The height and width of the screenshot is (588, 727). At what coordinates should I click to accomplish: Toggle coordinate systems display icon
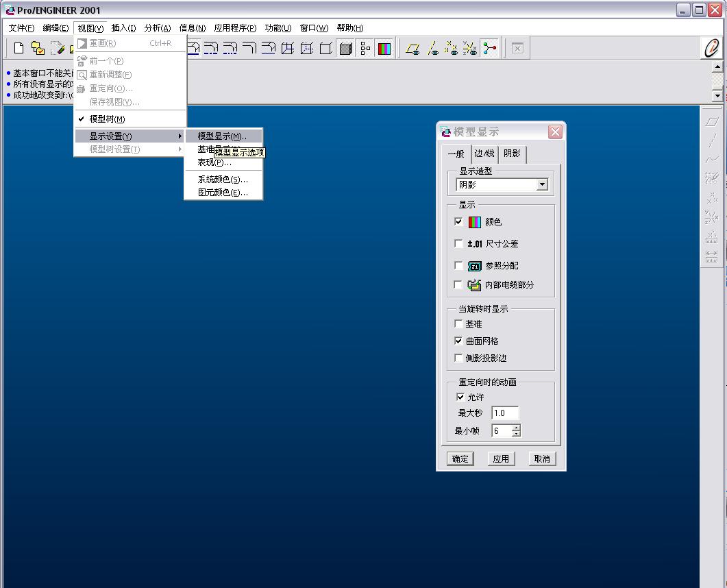click(x=469, y=48)
